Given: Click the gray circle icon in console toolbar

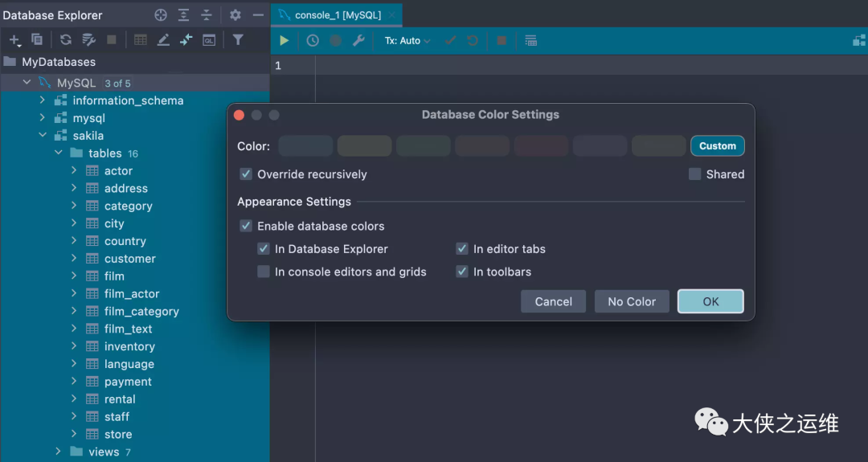Looking at the screenshot, I should pyautogui.click(x=335, y=40).
